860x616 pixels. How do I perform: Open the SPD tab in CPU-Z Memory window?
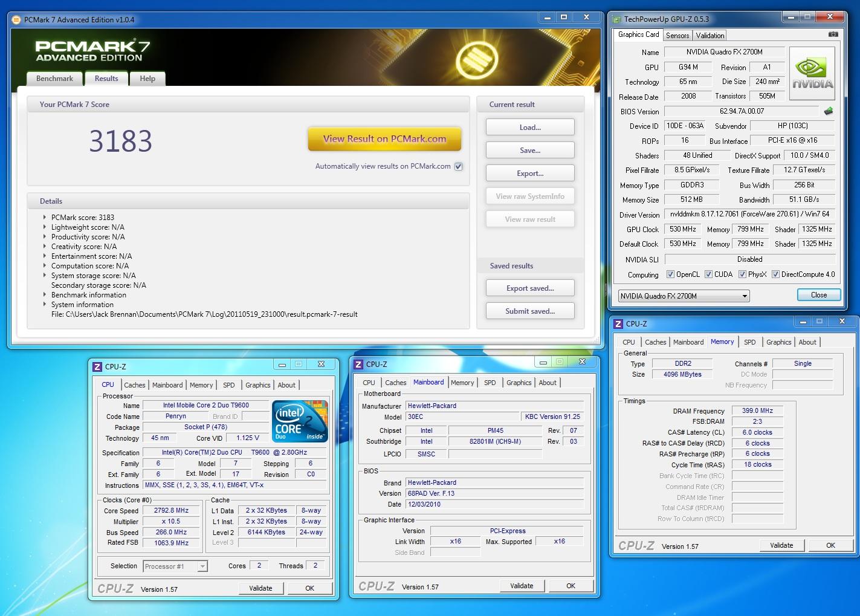749,342
